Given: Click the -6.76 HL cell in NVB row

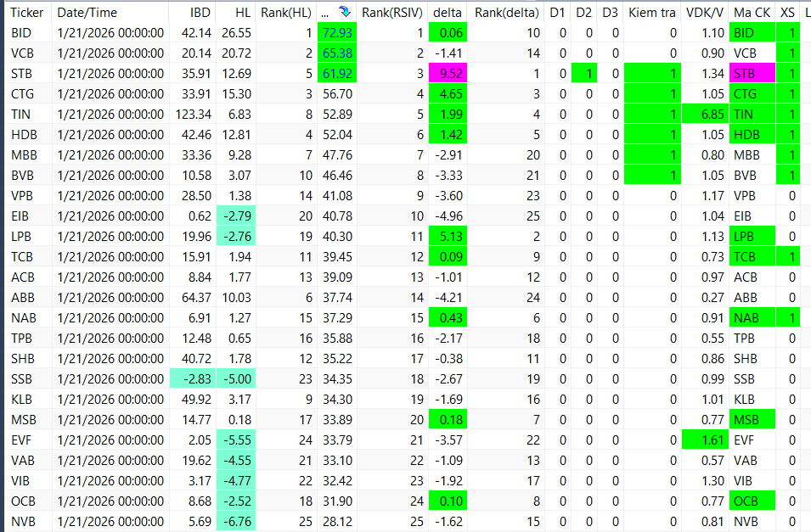Looking at the screenshot, I should click(x=236, y=522).
